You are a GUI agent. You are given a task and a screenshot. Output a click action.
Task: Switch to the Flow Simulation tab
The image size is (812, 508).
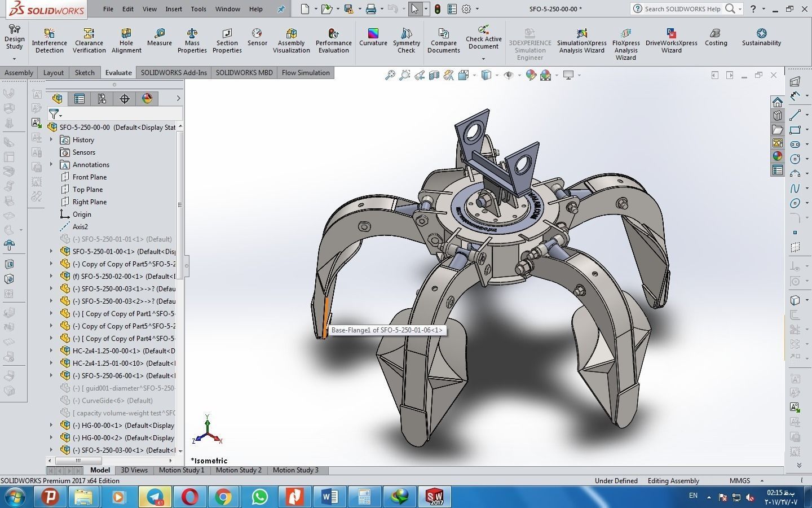(x=306, y=72)
